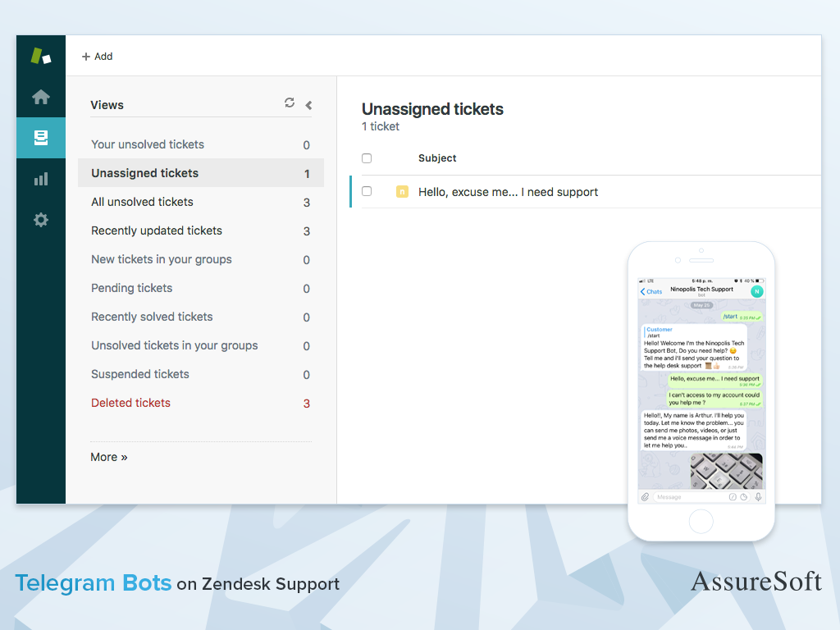Go back to Chats in Telegram
This screenshot has height=630, width=840.
coord(651,291)
